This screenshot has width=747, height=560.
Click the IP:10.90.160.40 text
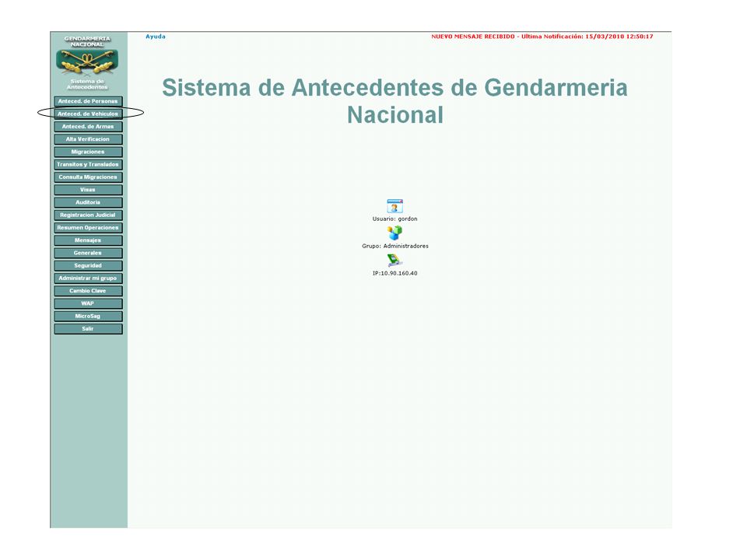click(x=395, y=273)
